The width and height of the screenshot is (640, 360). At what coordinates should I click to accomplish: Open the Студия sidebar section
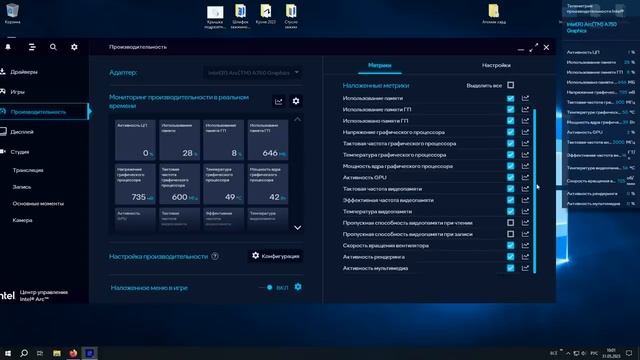pos(20,152)
